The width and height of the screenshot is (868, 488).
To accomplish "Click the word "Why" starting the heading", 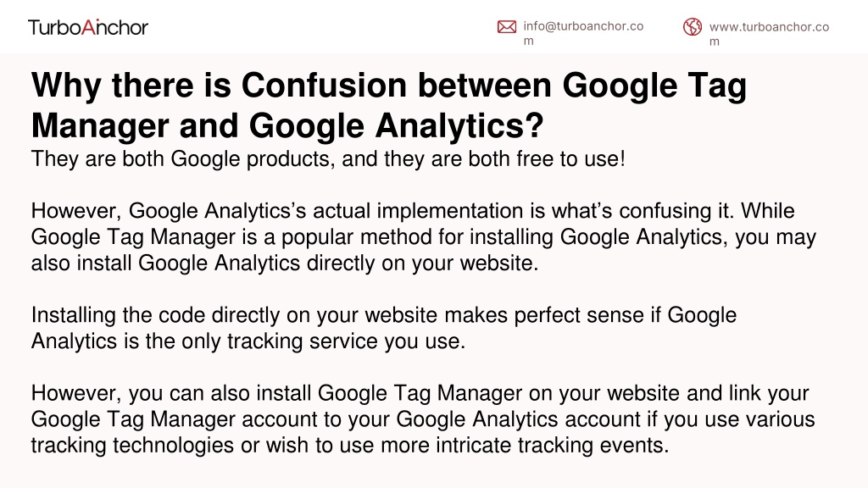I will (x=66, y=86).
